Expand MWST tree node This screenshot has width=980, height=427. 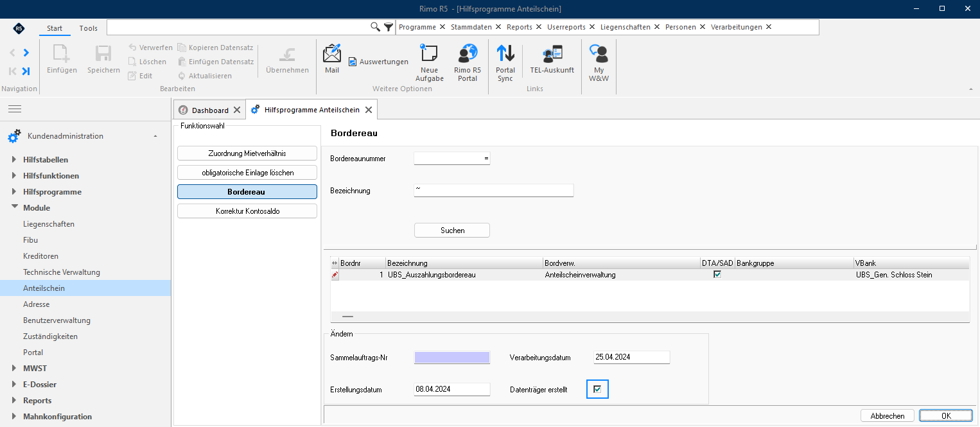[14, 369]
